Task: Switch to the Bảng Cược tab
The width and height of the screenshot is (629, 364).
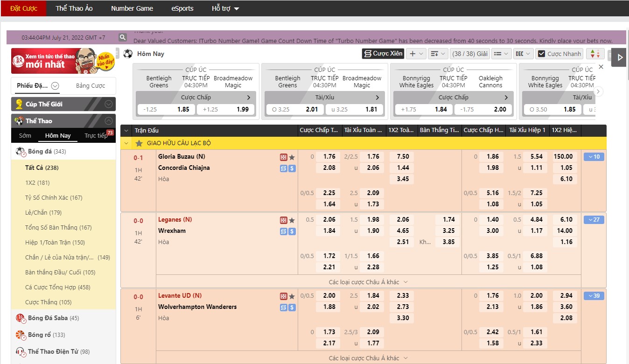Action: [x=91, y=86]
